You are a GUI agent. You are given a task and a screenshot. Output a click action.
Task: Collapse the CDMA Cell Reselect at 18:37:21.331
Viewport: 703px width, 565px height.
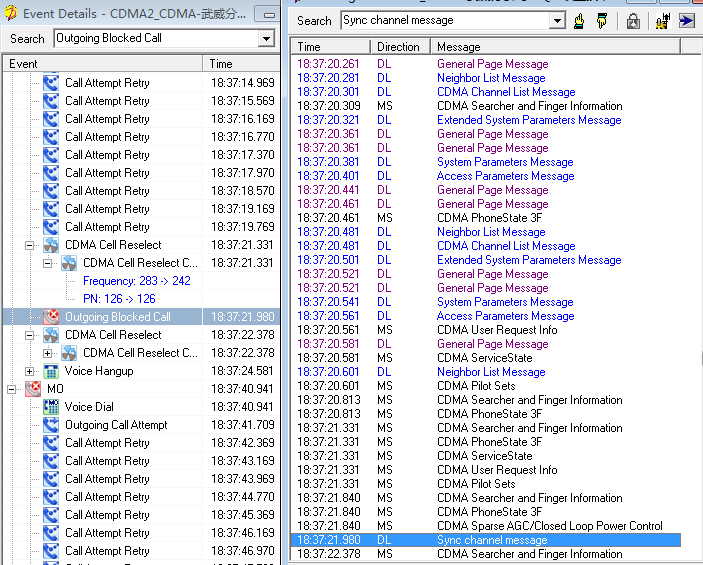click(x=30, y=245)
